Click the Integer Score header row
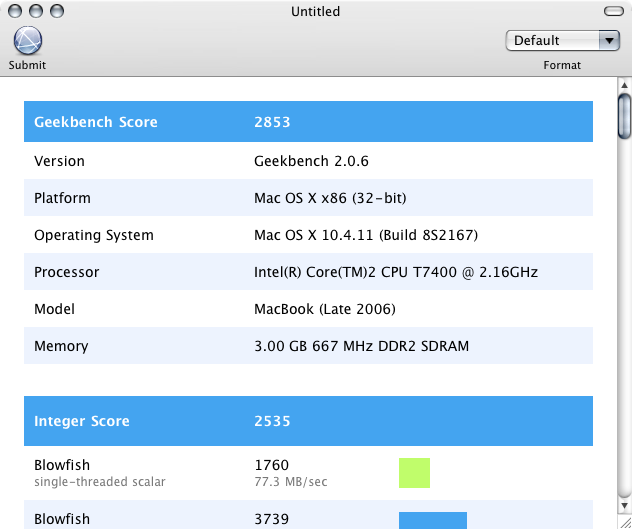Viewport: 632px width, 529px height. (x=308, y=421)
